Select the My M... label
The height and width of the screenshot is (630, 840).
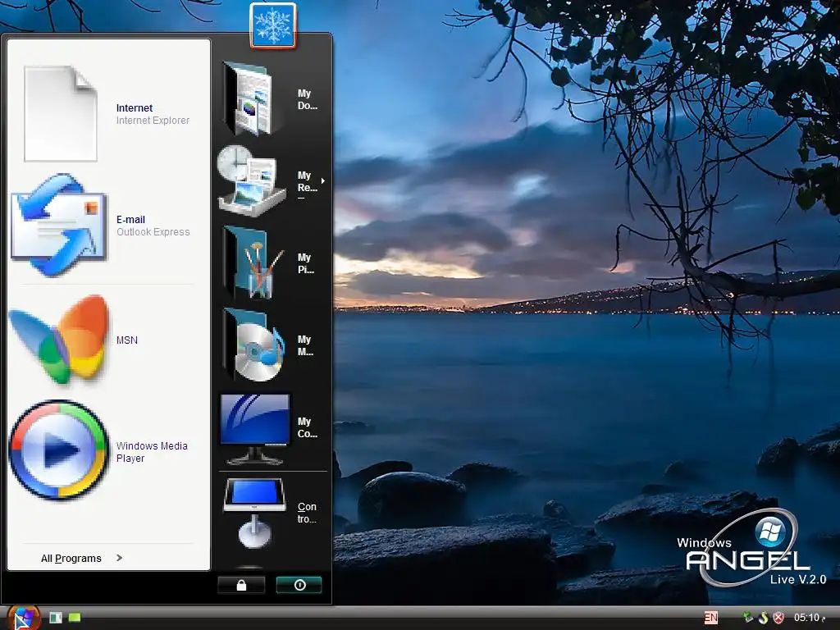(305, 345)
